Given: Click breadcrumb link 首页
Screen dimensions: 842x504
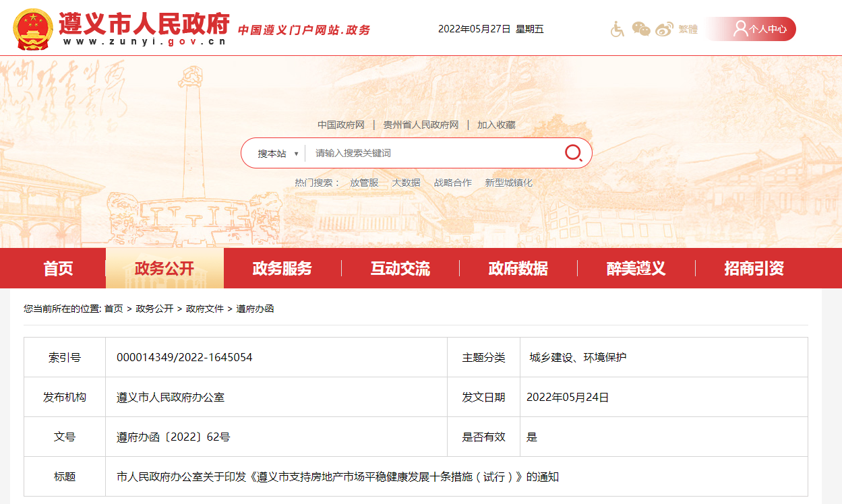Looking at the screenshot, I should pyautogui.click(x=113, y=309).
